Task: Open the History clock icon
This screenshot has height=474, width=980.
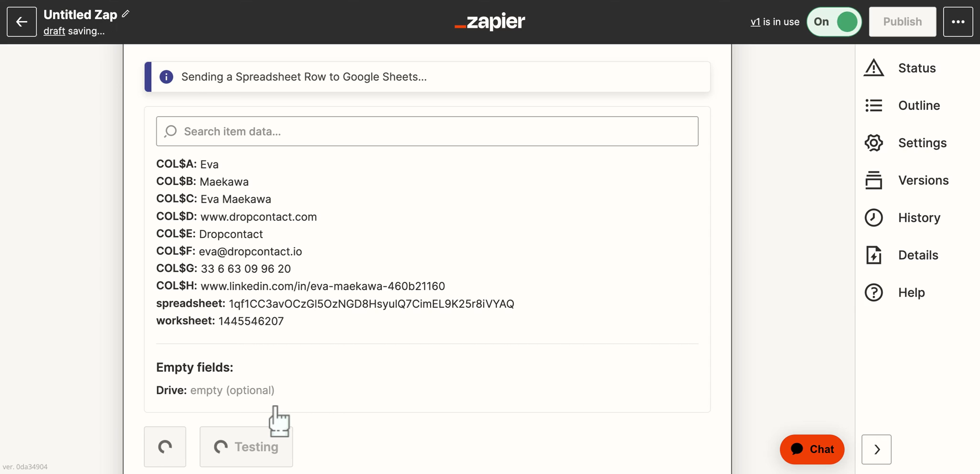Action: 873,217
